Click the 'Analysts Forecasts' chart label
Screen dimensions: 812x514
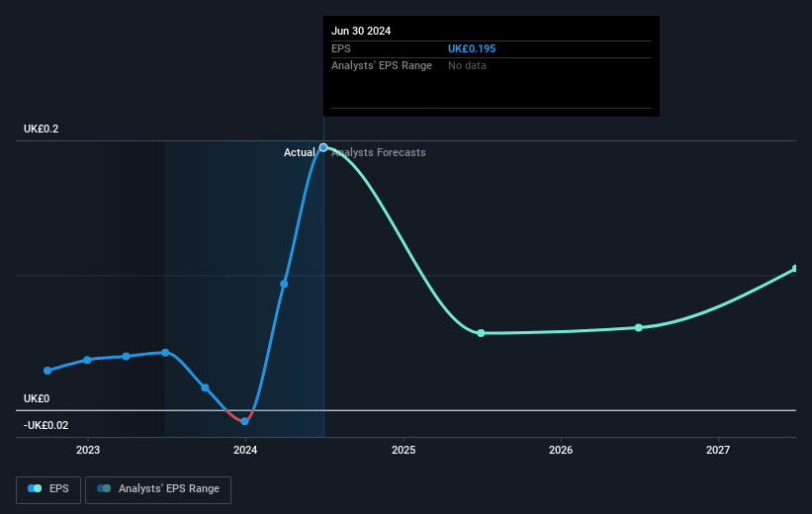[x=379, y=152]
